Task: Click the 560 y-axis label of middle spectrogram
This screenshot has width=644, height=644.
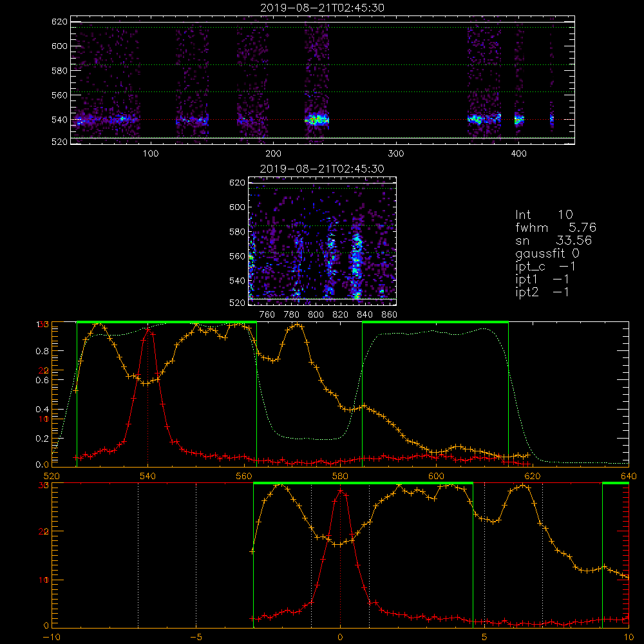Action: pos(238,256)
